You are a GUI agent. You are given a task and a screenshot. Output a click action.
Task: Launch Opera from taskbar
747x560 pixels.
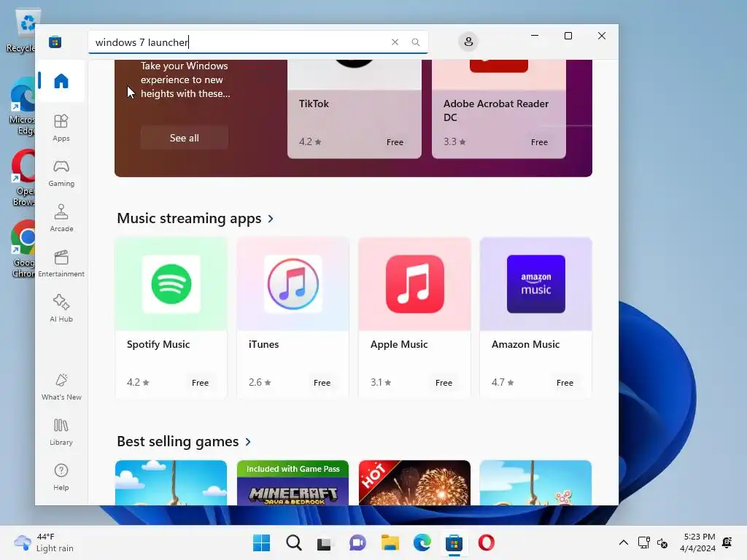pos(486,542)
